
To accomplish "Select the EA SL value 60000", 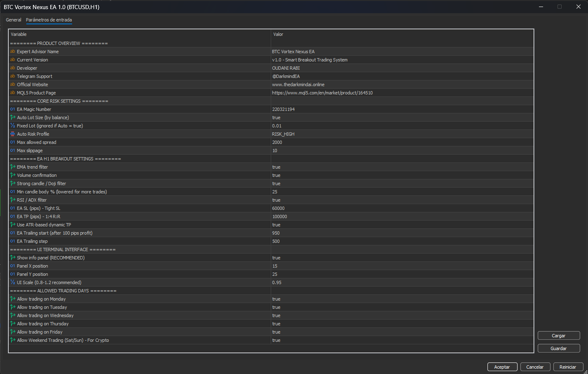I will click(x=279, y=208).
